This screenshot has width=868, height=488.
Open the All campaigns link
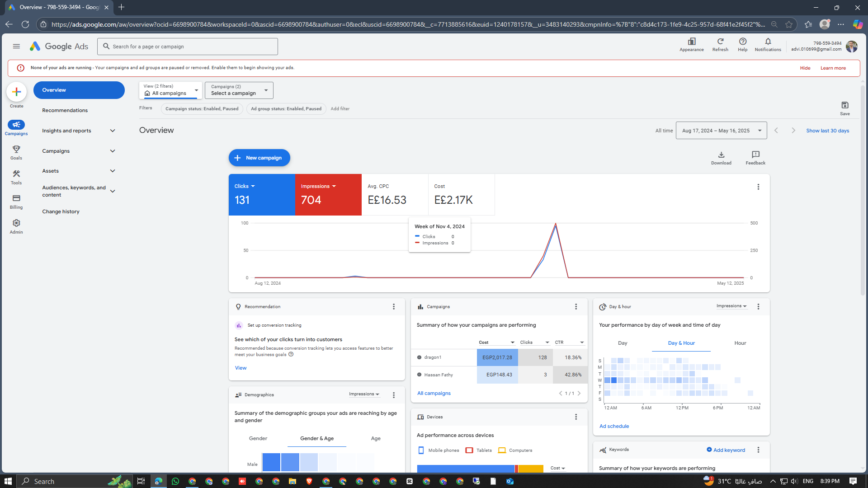(434, 393)
